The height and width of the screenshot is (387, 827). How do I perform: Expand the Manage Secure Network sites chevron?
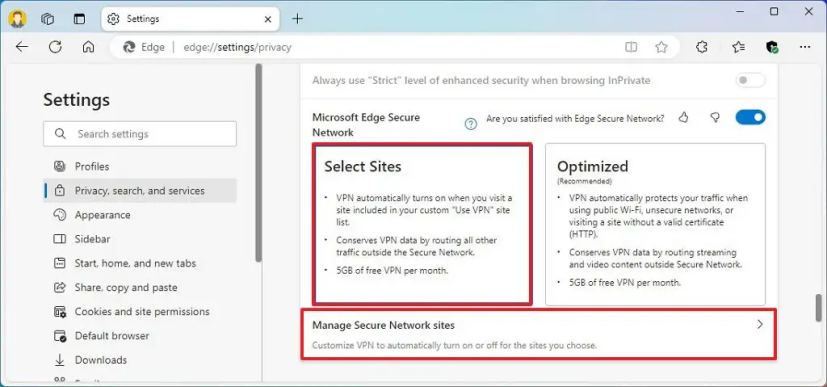[759, 325]
